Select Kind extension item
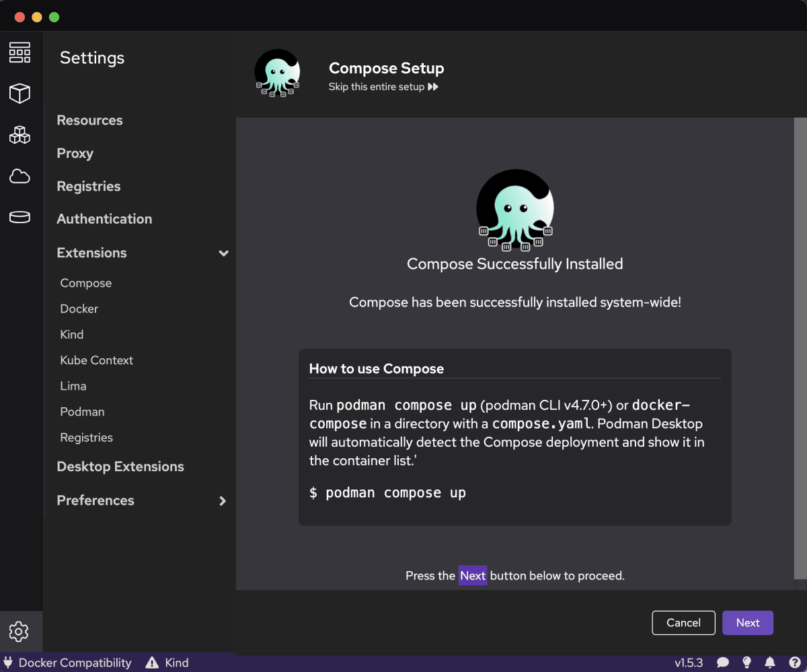This screenshot has height=672, width=807. point(72,334)
